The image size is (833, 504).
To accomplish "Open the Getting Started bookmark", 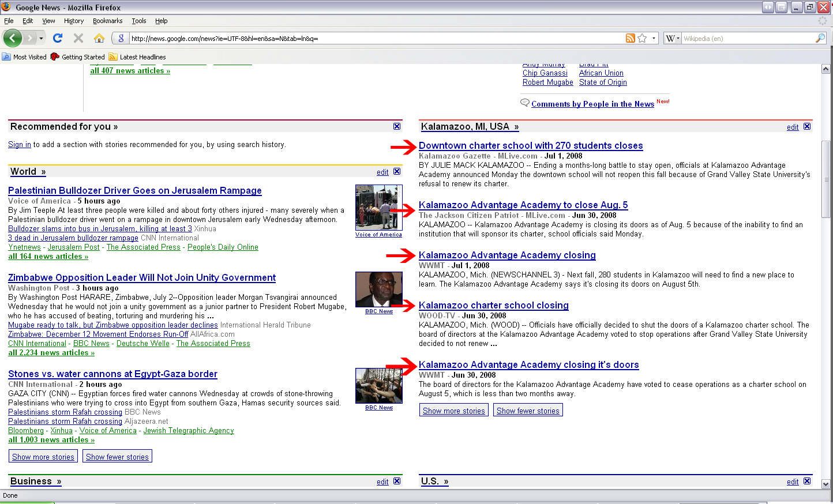I will click(x=77, y=57).
